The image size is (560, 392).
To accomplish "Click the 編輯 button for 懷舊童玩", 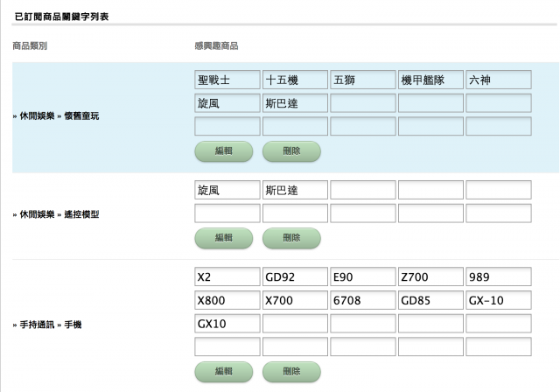I will coord(224,151).
